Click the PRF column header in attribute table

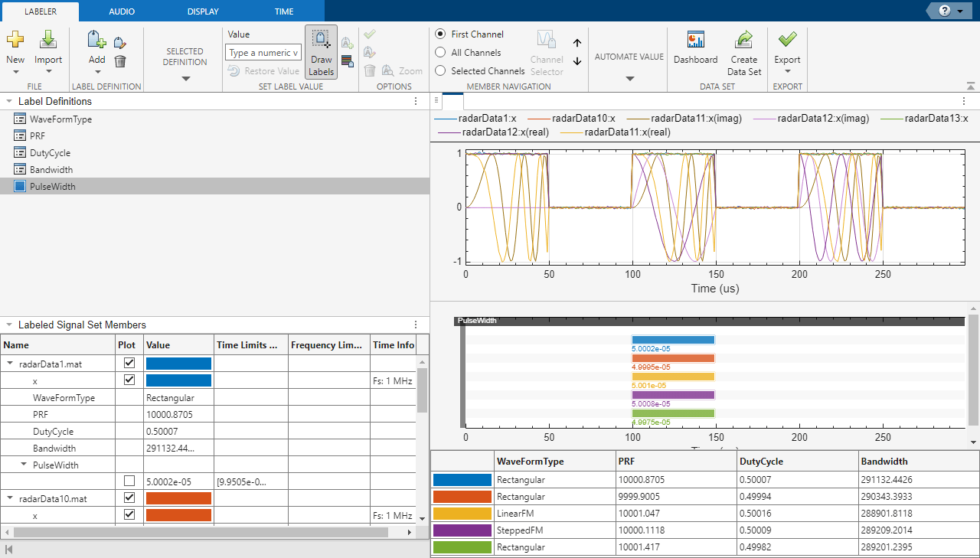675,462
